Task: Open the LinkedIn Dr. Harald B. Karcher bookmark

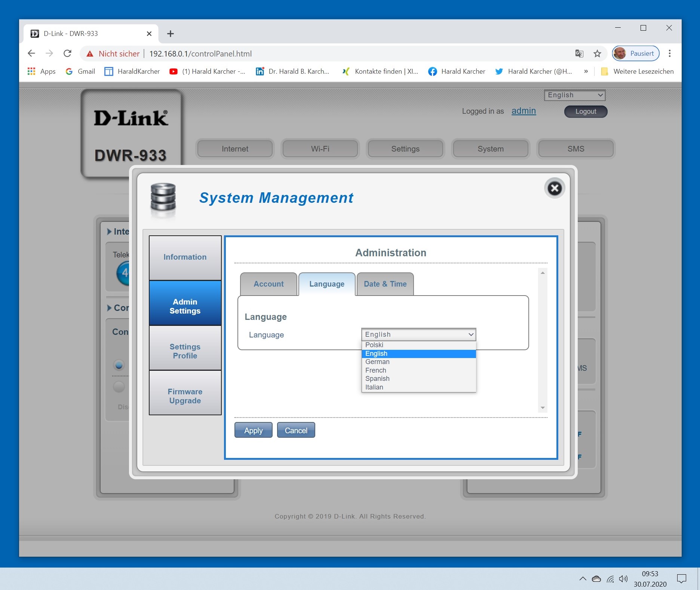Action: (292, 71)
